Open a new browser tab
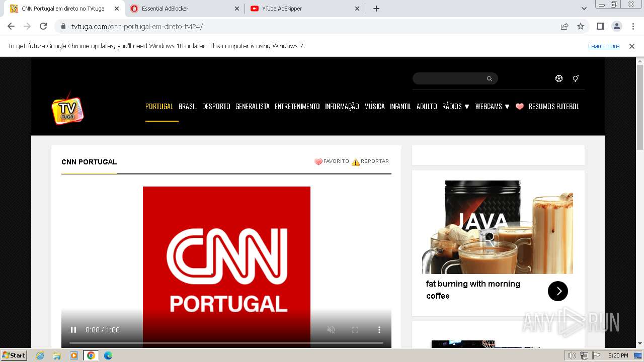This screenshot has width=644, height=362. click(376, 9)
